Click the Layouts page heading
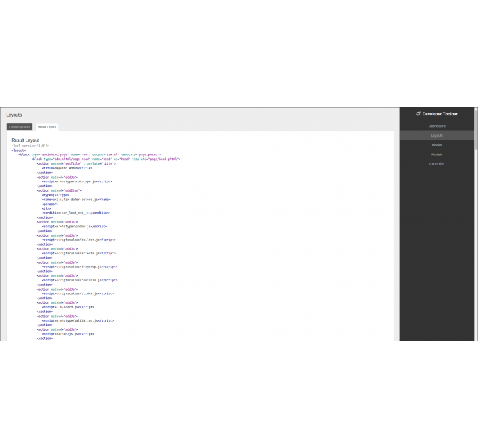The image size is (478, 448). [x=14, y=115]
